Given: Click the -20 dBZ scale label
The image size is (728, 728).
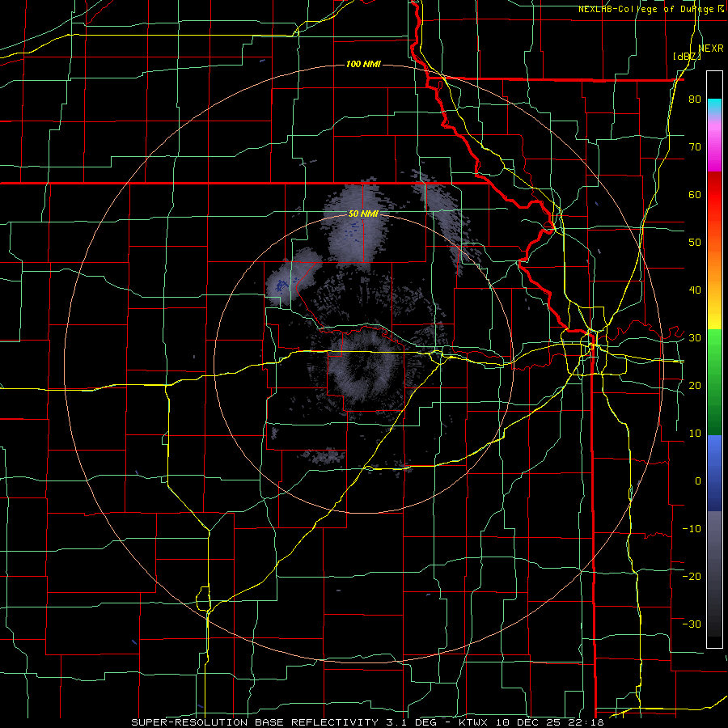Looking at the screenshot, I should point(692,576).
